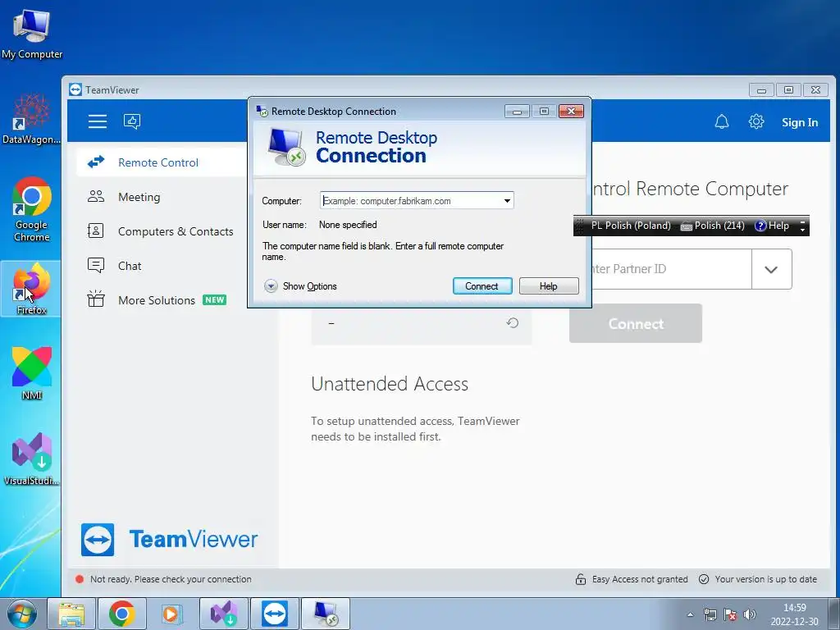Select DataWagon desktop shortcut
The height and width of the screenshot is (630, 840).
coord(32,119)
